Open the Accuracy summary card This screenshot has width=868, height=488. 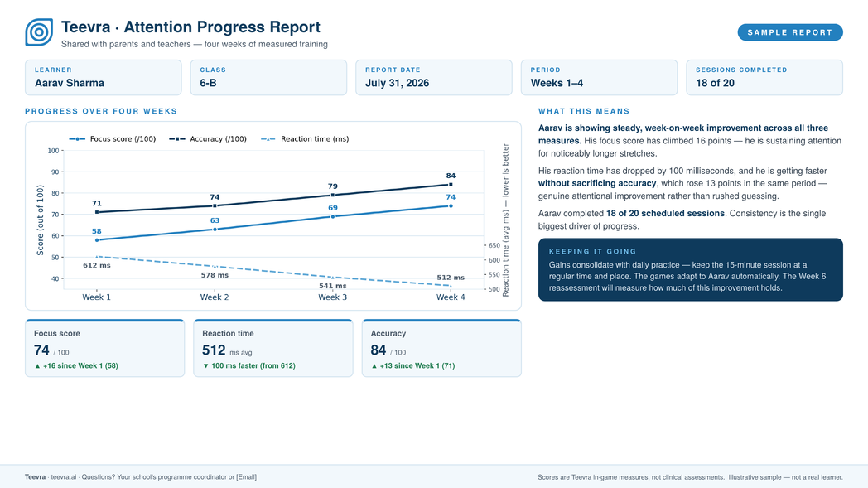coord(441,348)
